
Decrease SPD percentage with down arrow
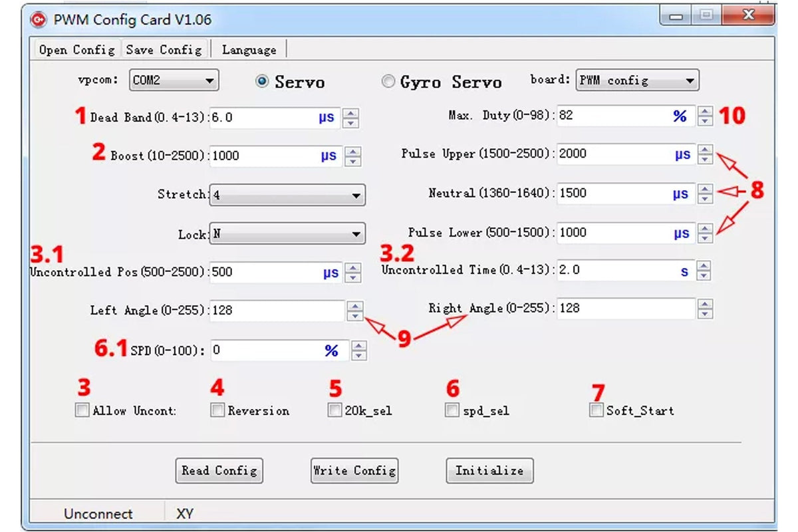point(359,355)
